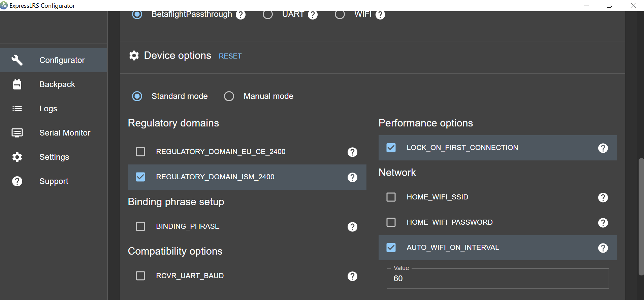Viewport: 644px width, 300px height.
Task: Click the vertical scrollbar thumb
Action: (641, 217)
